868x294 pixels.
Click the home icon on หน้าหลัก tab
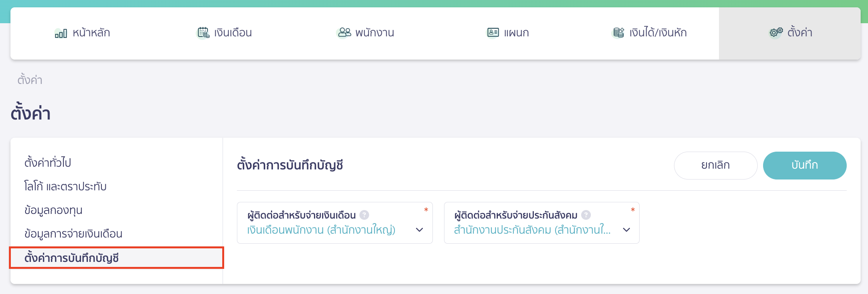coord(61,32)
